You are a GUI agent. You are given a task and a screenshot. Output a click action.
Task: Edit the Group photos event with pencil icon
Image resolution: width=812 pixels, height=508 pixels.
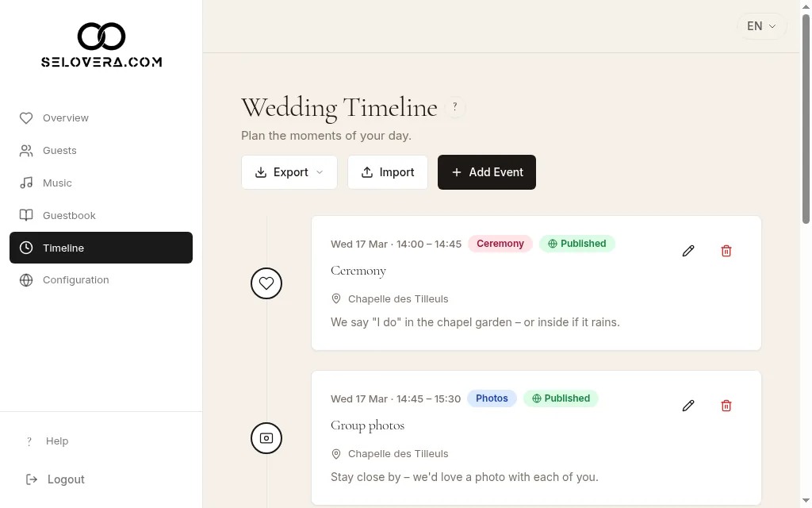(688, 406)
